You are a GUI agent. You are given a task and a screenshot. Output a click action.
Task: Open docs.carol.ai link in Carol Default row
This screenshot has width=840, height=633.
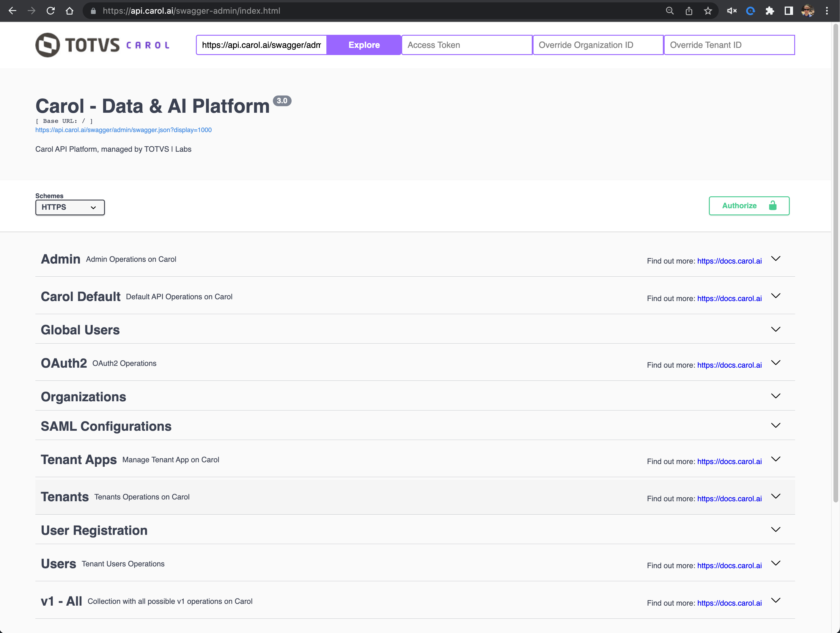click(x=729, y=299)
